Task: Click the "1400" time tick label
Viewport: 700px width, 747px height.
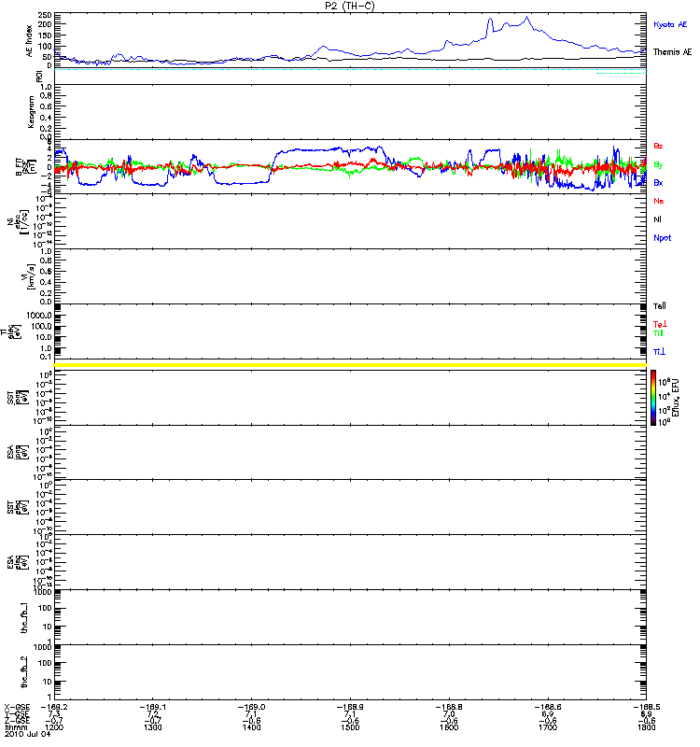Action: [x=251, y=727]
